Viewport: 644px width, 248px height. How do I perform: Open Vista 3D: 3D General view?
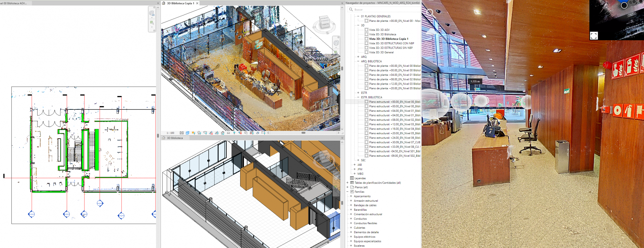click(381, 52)
